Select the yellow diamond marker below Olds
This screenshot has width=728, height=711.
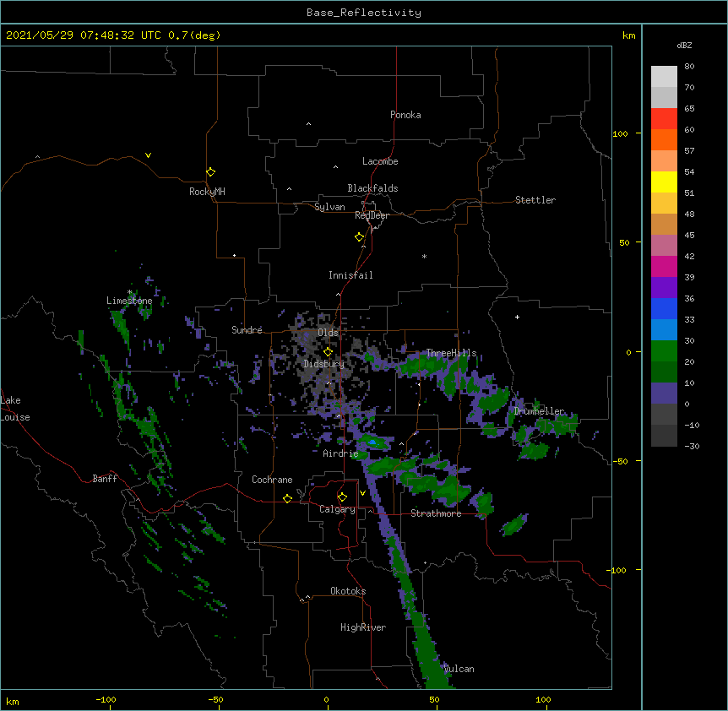pyautogui.click(x=328, y=352)
